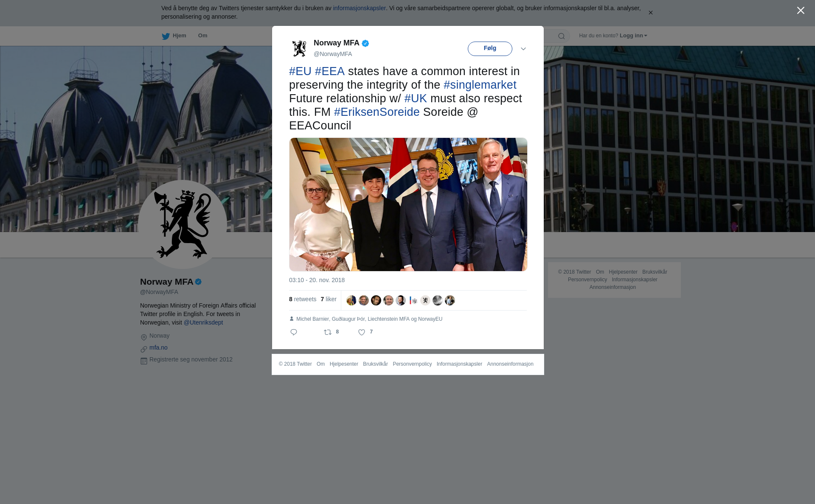815x504 pixels.
Task: Close the tweet overlay with the large X
Action: point(801,11)
